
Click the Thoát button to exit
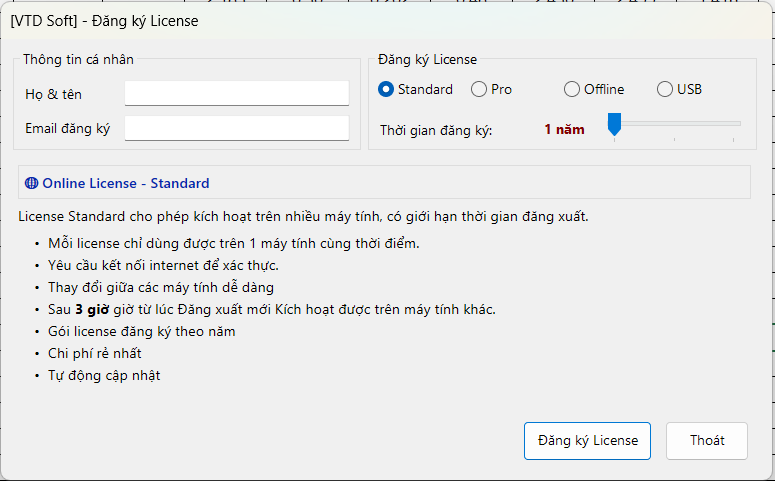pos(706,441)
